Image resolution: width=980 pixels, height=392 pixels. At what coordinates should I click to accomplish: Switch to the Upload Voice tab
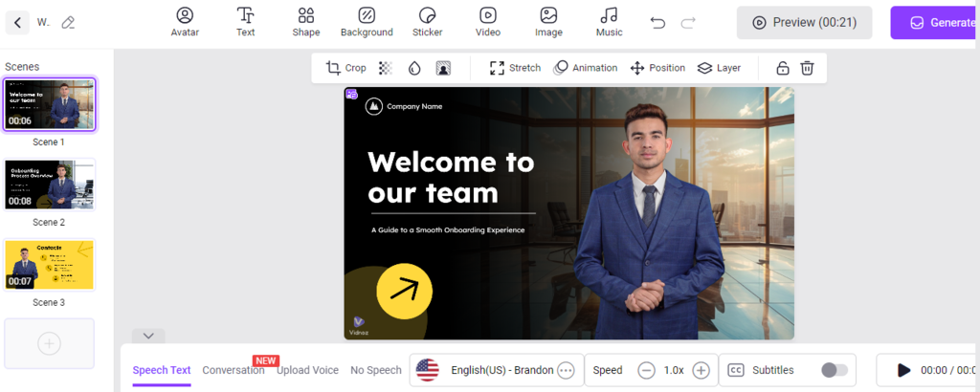point(307,370)
